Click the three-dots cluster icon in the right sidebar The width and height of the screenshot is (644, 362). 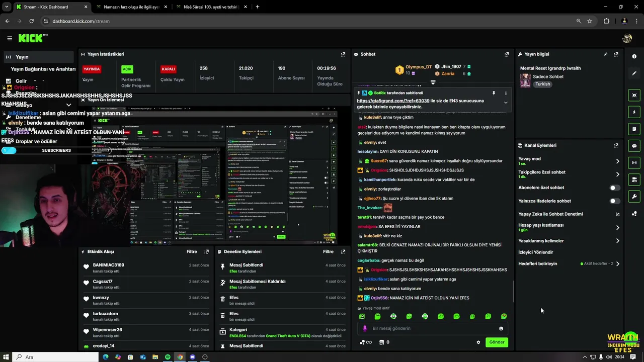(x=634, y=214)
